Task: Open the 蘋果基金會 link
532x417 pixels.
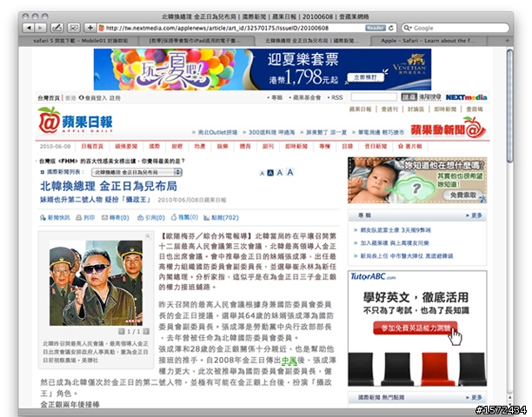Action: pos(307,97)
